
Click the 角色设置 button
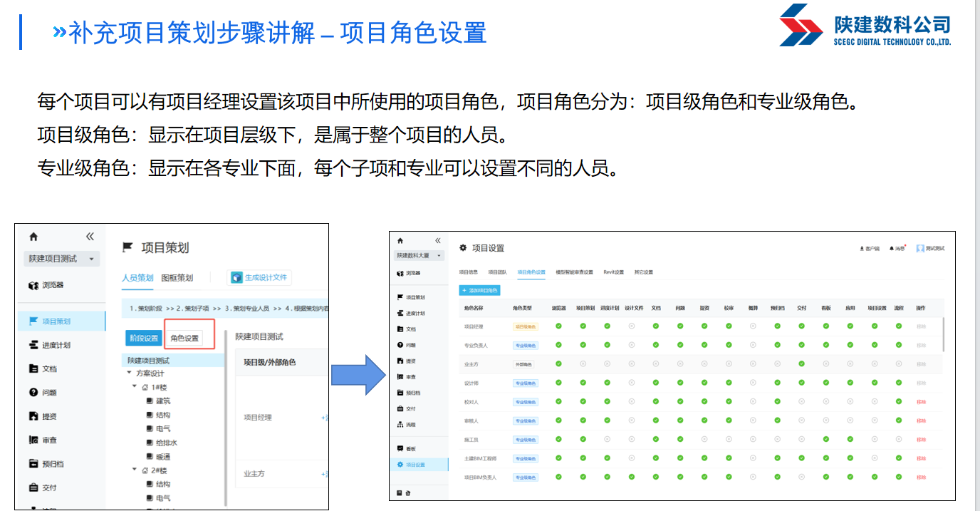click(184, 339)
